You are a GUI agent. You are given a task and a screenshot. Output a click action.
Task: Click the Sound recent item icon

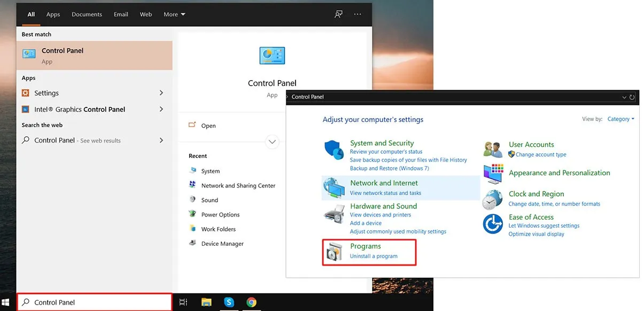tap(193, 199)
